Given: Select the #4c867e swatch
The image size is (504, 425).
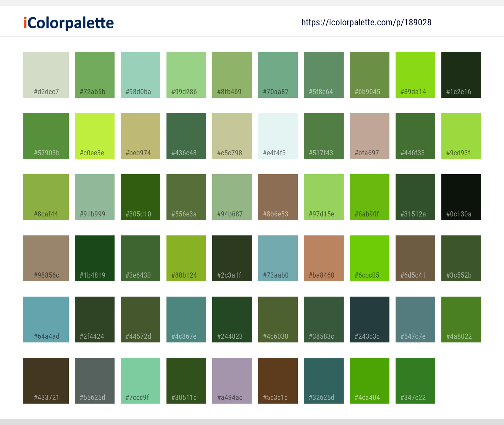Looking at the screenshot, I should click(186, 320).
